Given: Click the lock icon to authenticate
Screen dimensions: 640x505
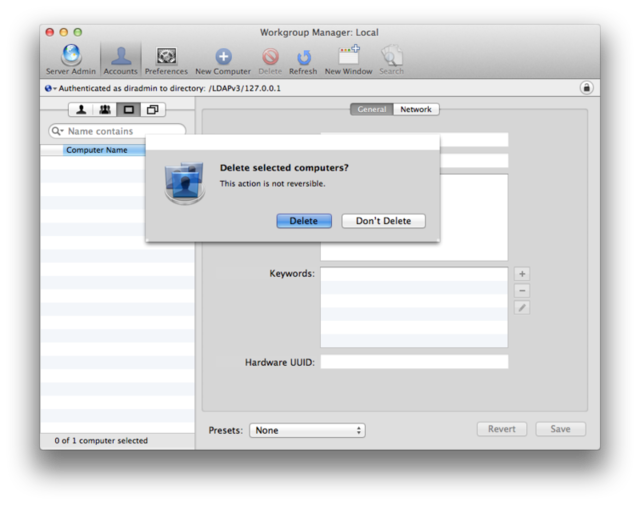Looking at the screenshot, I should 587,88.
